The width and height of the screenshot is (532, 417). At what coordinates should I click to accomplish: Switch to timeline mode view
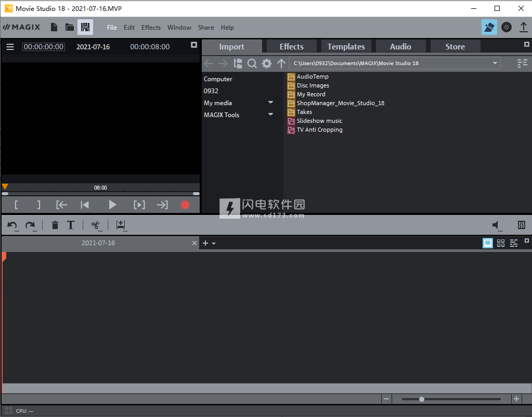click(514, 243)
